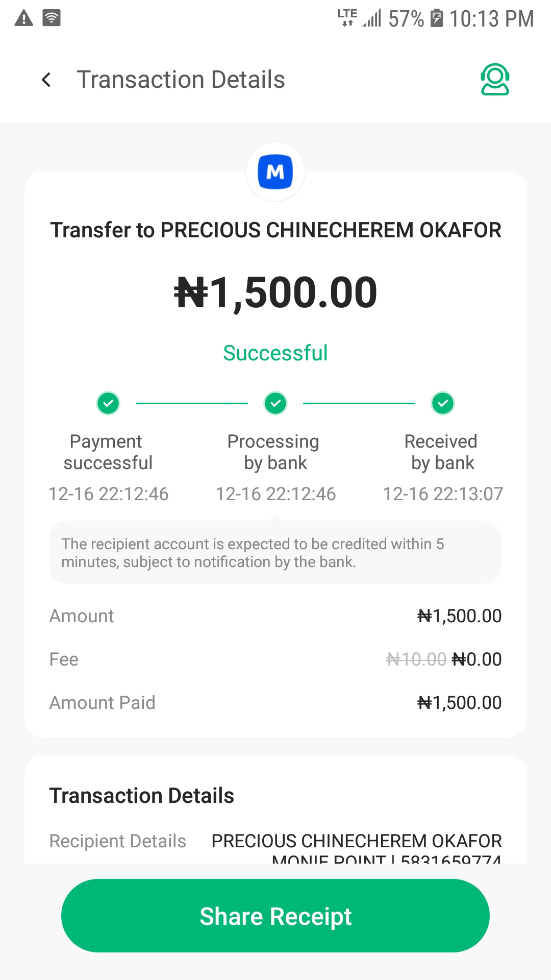Tap the Wi-Fi status bar icon
Viewport: 551px width, 980px height.
pos(52,18)
